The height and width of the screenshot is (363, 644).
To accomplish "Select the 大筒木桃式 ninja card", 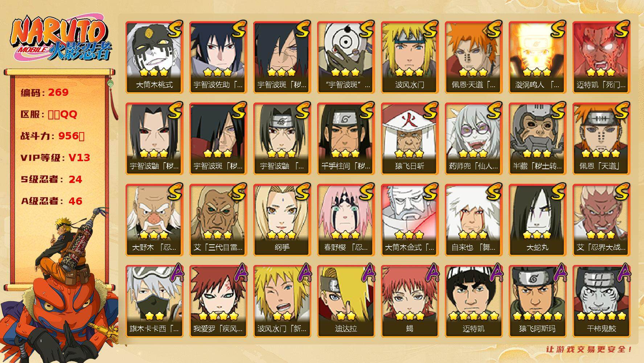I will 155,57.
